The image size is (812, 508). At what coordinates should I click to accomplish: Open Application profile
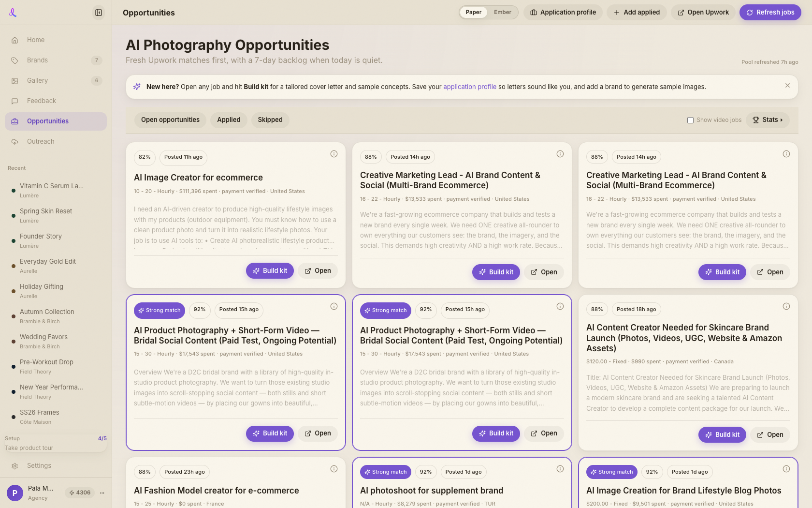click(x=563, y=13)
